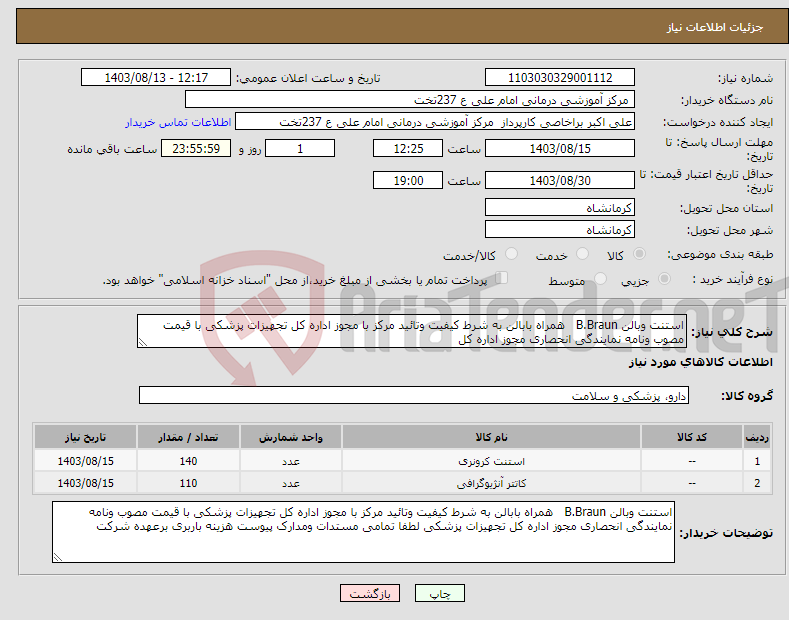
Task: Click the remaining time field 23:55:59
Action: (x=196, y=148)
